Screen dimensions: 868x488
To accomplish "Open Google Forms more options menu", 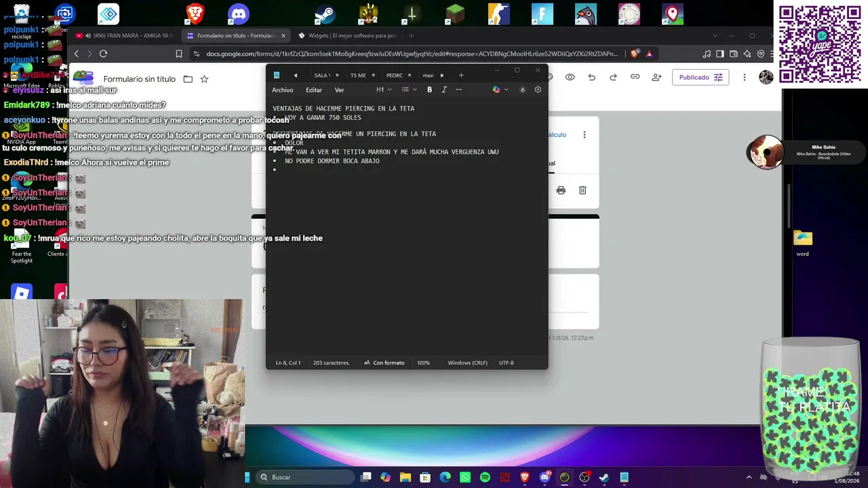I will tap(745, 77).
